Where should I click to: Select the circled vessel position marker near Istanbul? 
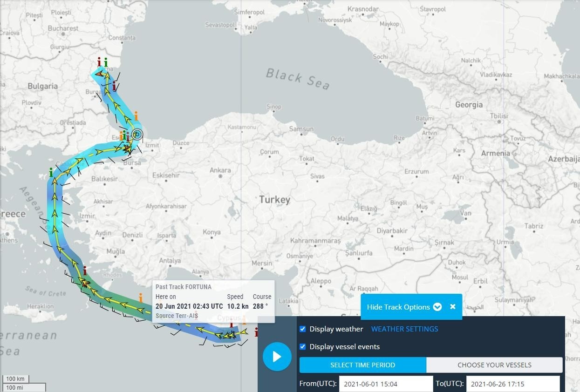tap(137, 135)
